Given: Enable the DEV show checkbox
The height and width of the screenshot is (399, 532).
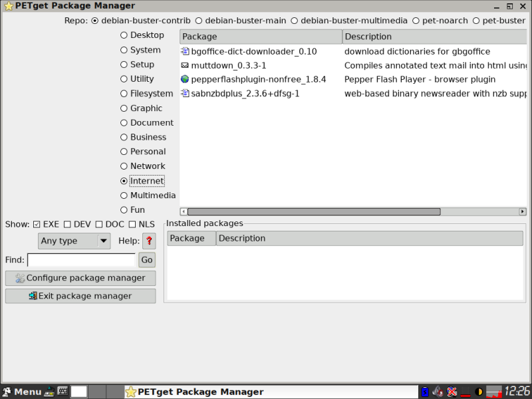Looking at the screenshot, I should [67, 224].
